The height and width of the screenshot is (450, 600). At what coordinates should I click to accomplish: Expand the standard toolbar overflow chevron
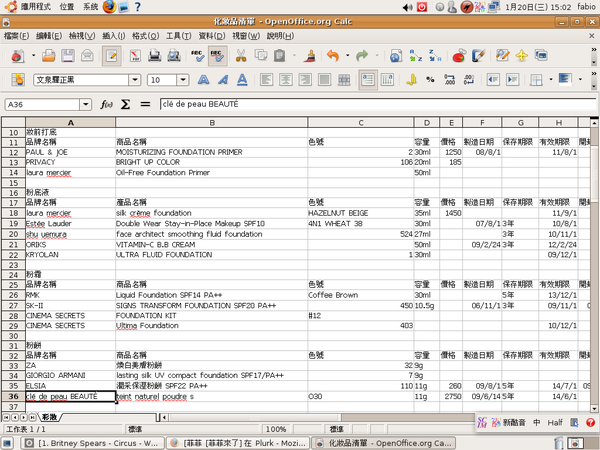point(594,50)
